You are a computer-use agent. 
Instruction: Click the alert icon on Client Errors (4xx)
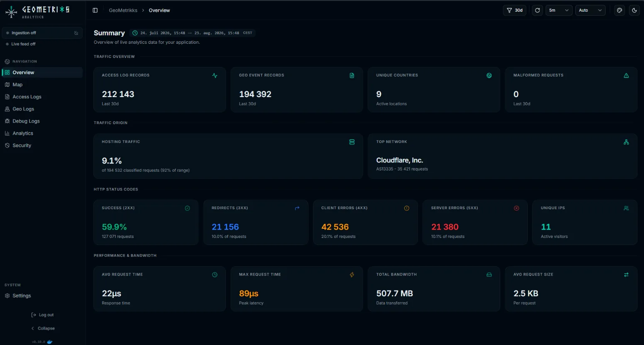[407, 208]
